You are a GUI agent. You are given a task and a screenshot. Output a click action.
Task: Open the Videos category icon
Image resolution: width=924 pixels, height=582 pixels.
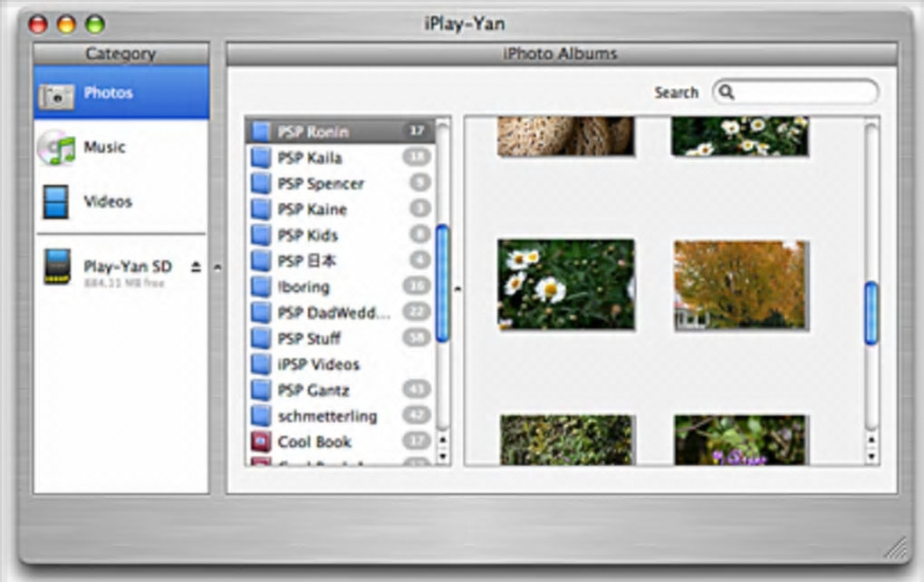click(x=56, y=201)
